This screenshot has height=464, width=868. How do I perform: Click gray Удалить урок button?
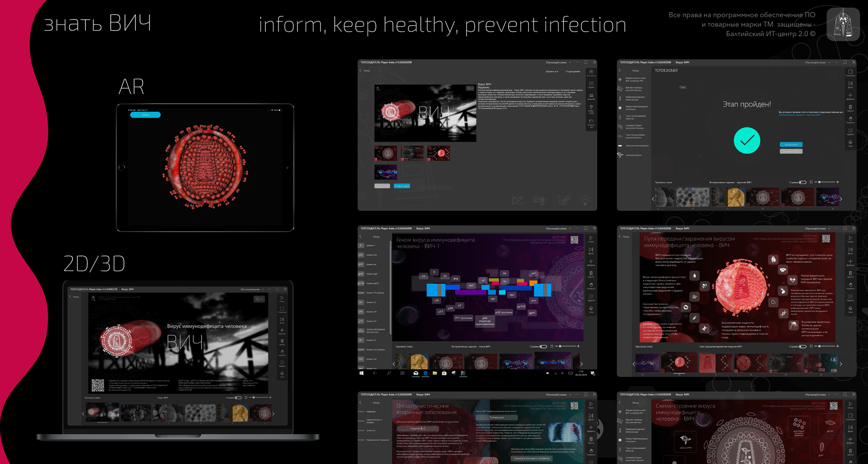click(382, 186)
